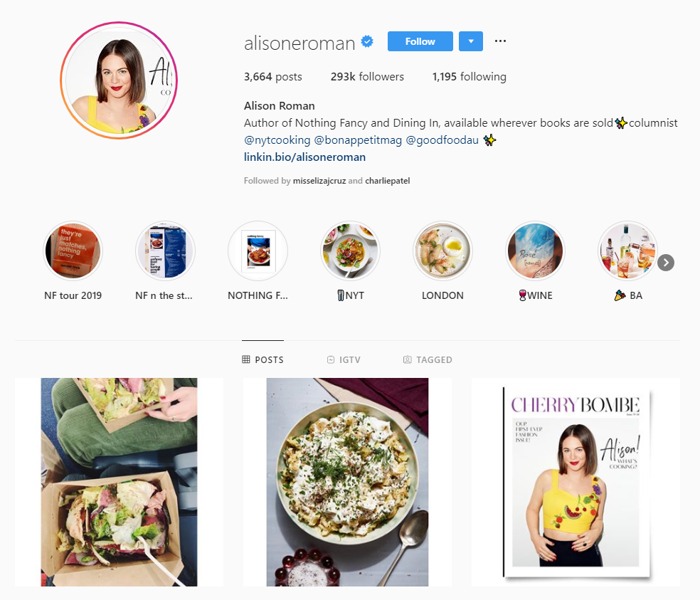Open the NF n the st... highlight
This screenshot has width=700, height=600.
[166, 251]
